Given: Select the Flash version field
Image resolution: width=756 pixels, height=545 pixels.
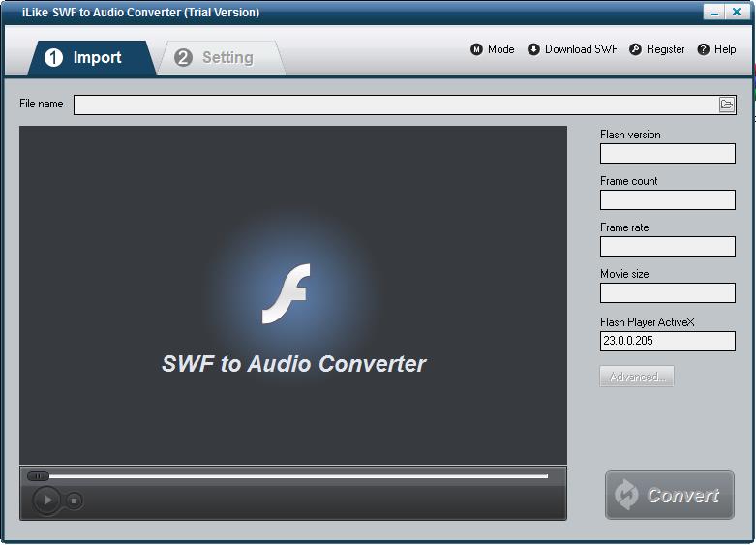Looking at the screenshot, I should tap(667, 153).
